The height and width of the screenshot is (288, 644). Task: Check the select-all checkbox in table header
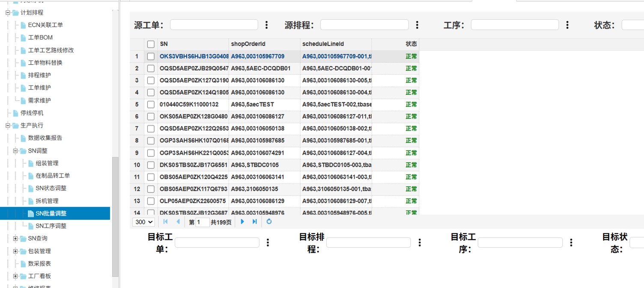(x=151, y=44)
